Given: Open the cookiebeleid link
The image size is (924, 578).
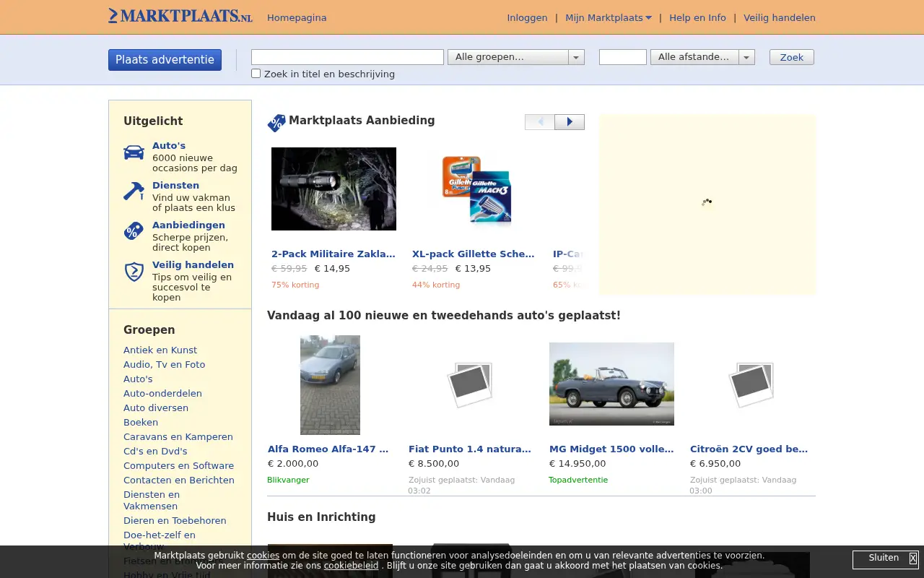Looking at the screenshot, I should pyautogui.click(x=351, y=566).
